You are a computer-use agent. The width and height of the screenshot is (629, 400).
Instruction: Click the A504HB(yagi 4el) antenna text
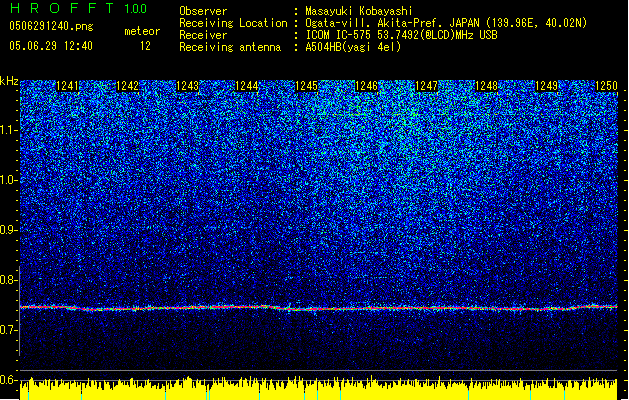click(x=353, y=47)
